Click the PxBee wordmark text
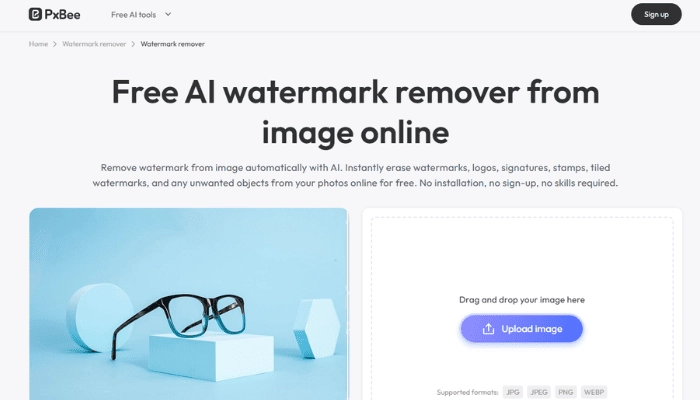The image size is (700, 400). click(x=62, y=15)
